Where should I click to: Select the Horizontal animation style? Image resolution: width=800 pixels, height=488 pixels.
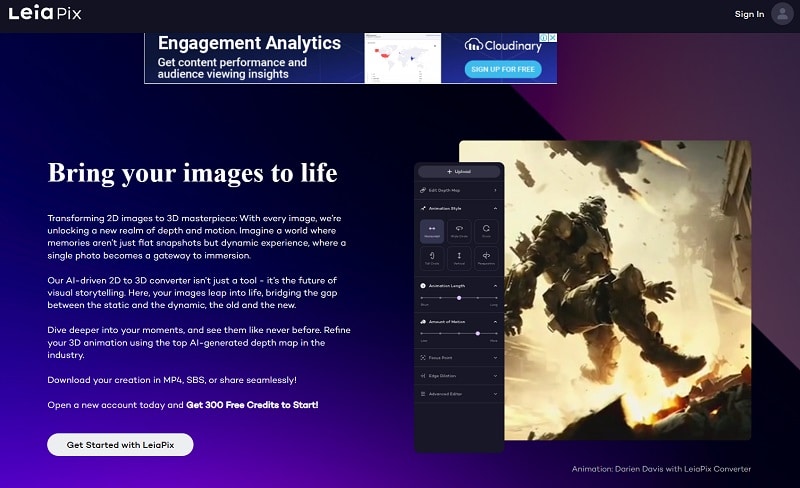coord(432,231)
